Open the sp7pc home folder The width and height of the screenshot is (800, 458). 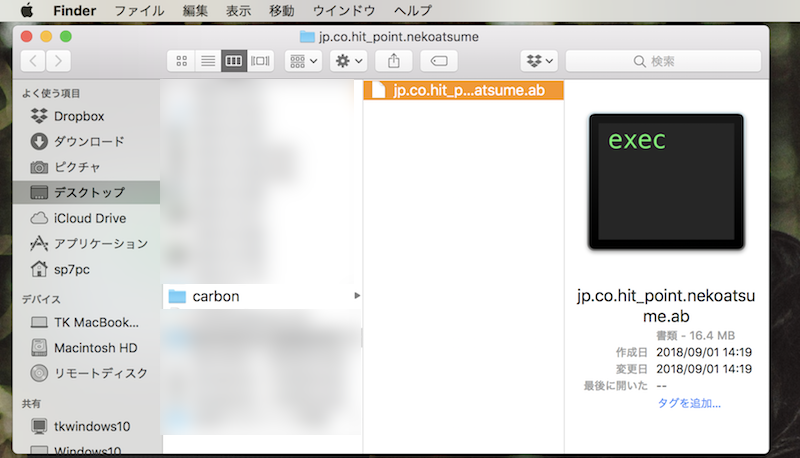87,269
